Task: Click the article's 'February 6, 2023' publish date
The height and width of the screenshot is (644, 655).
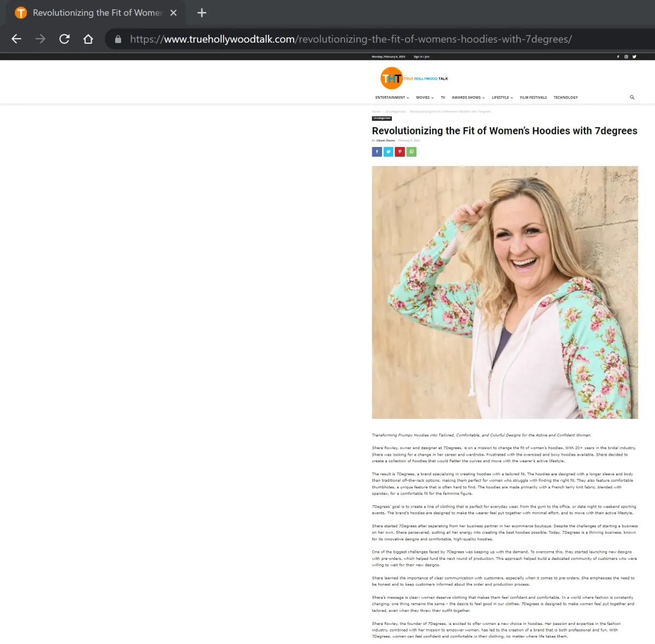Action: (409, 140)
